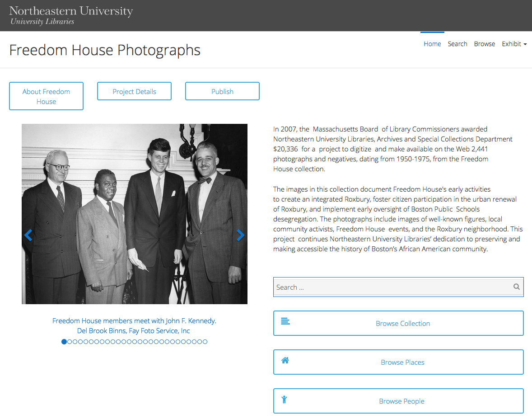532x419 pixels.
Task: Select the second carousel indicator dot
Action: 70,342
